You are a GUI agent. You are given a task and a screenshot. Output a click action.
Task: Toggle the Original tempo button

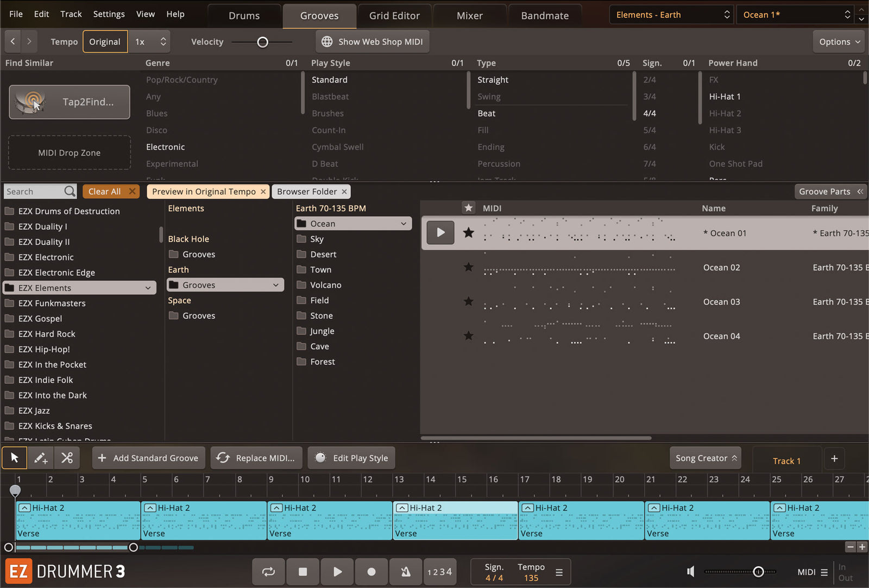105,42
